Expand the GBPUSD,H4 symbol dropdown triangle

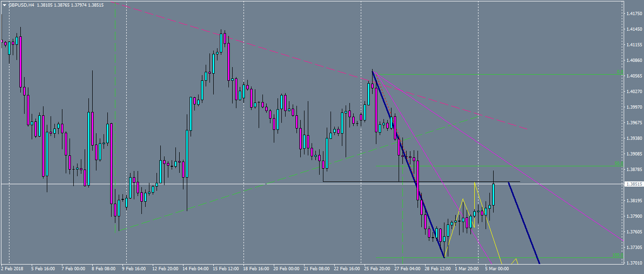click(4, 5)
